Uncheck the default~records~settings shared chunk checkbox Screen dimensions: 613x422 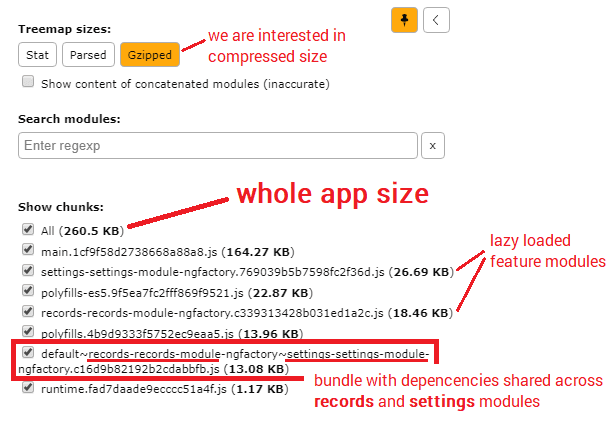tap(28, 352)
